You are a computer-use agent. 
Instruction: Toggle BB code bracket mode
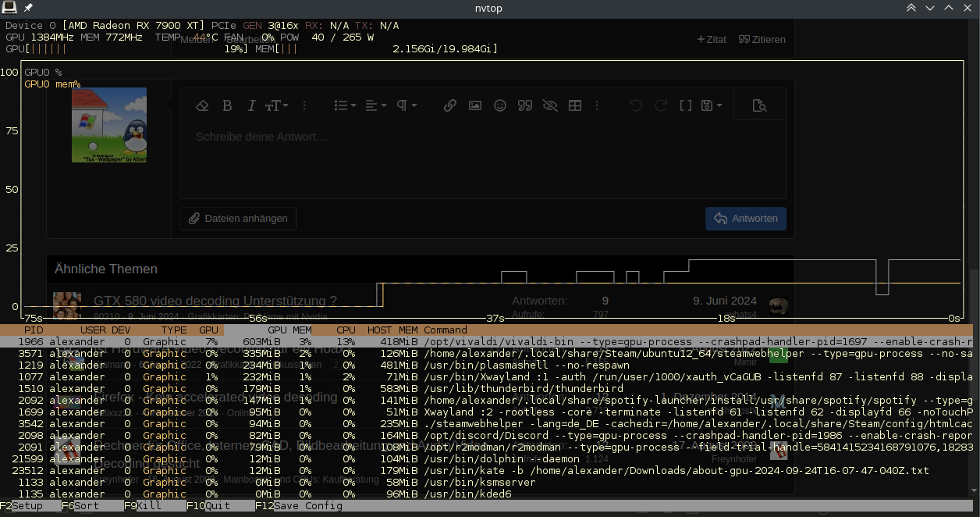[x=686, y=105]
